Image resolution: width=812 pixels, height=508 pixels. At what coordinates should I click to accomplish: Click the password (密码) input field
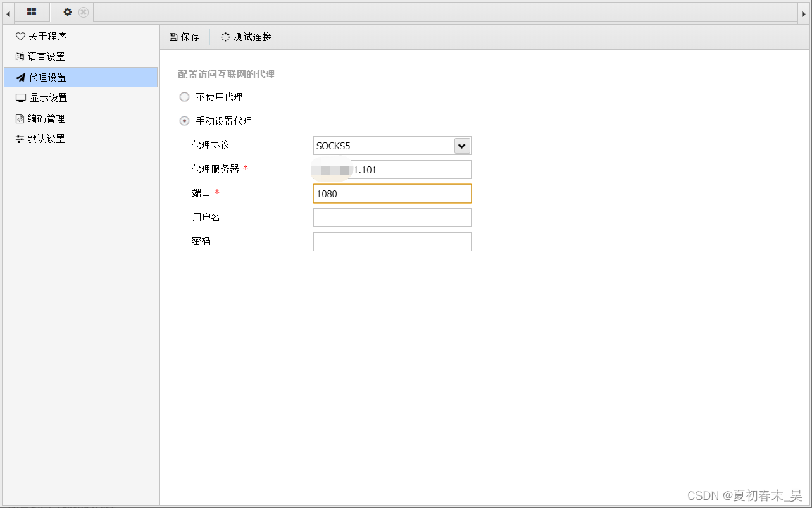tap(392, 242)
